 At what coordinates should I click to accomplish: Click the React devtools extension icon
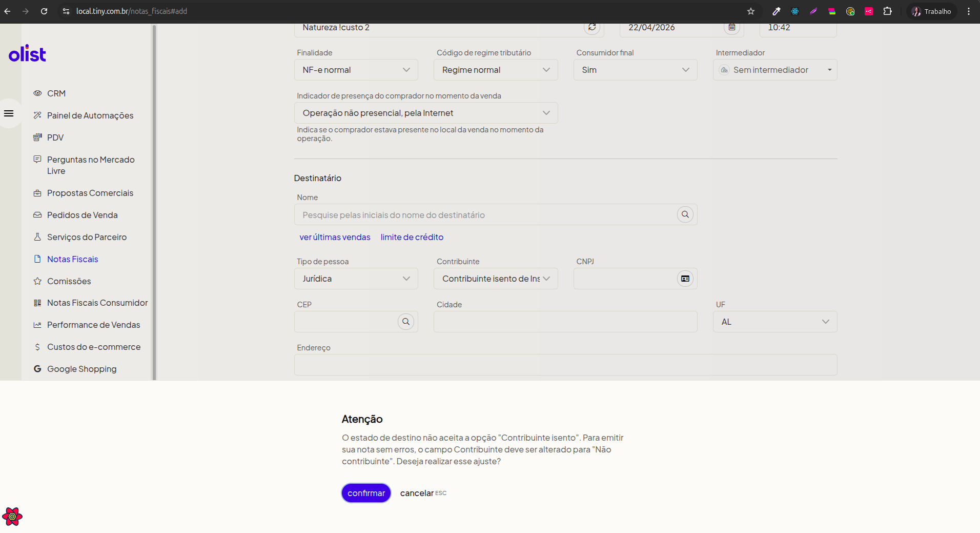tap(795, 11)
